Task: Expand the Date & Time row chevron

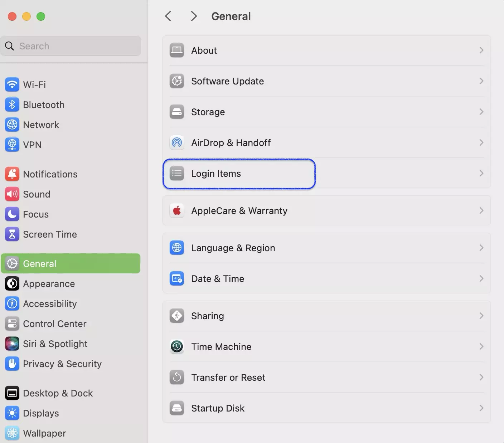Action: pyautogui.click(x=481, y=279)
